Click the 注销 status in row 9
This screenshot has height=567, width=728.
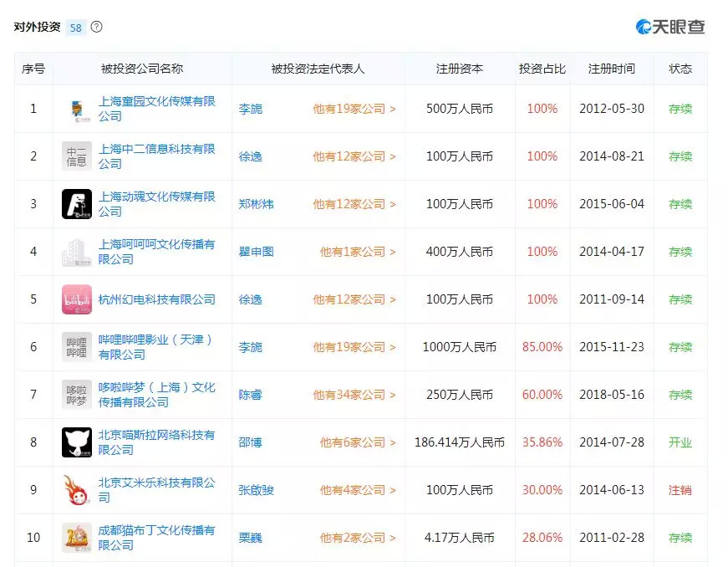pyautogui.click(x=680, y=490)
